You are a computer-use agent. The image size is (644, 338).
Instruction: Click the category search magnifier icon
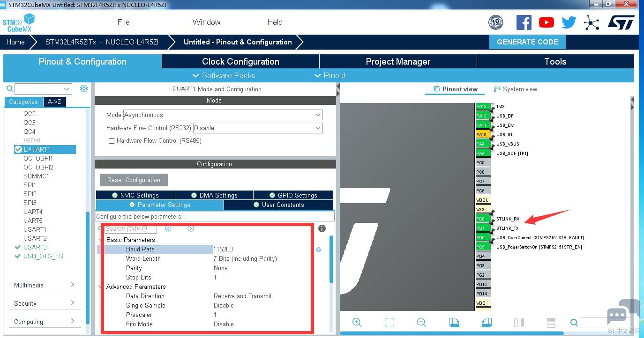[x=9, y=88]
